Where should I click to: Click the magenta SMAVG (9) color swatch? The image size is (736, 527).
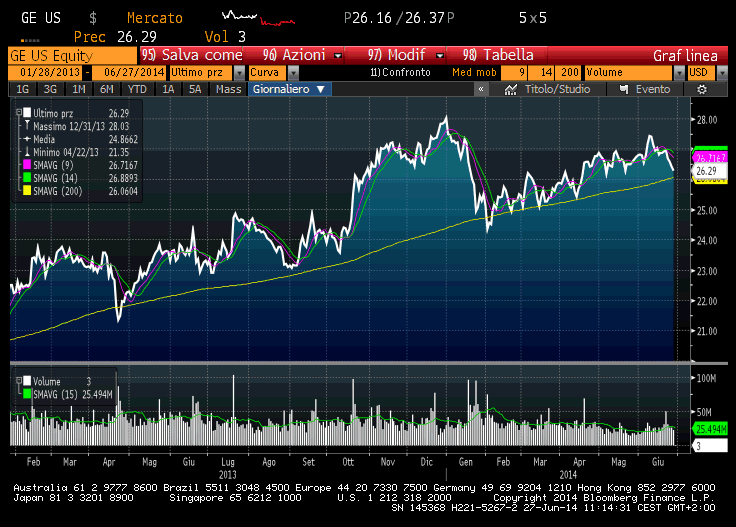[x=27, y=165]
